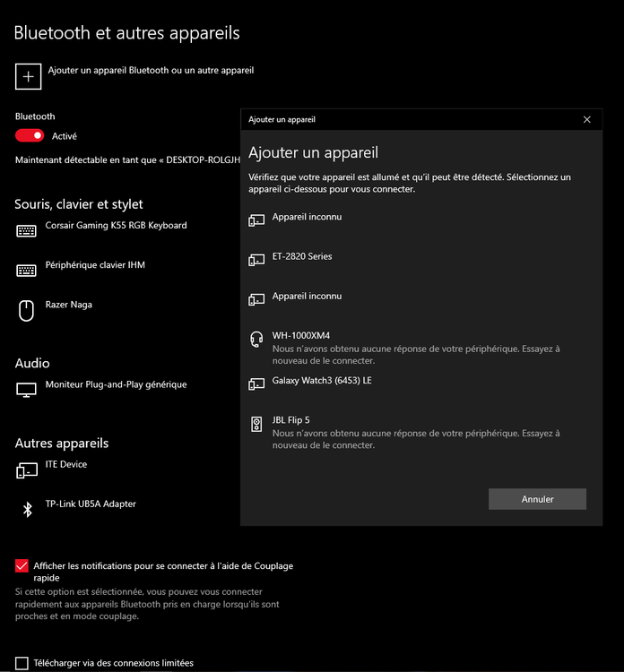Select the WH-1000XM4 headphones icon
The image size is (624, 672).
coord(256,340)
